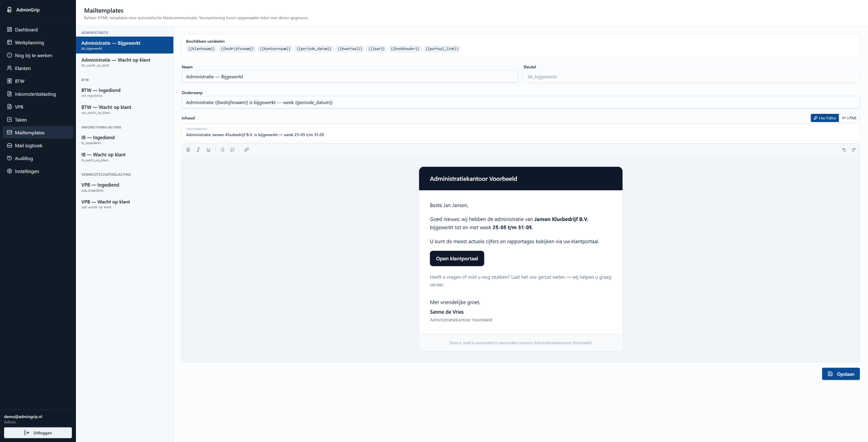Viewport: 868px width, 442px height.
Task: Click the {{kwartaal}} variable chip
Action: pos(350,49)
